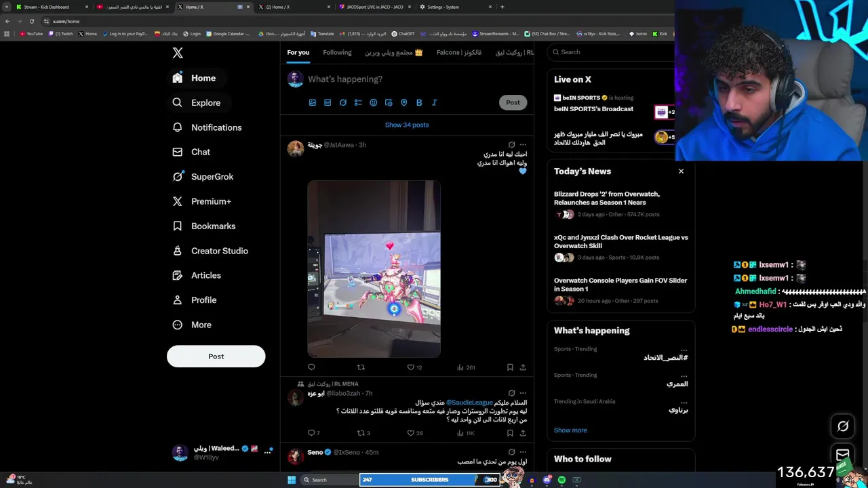Open the More menu on the iiabo3zah post
Screen dimensions: 868x488
523,393
